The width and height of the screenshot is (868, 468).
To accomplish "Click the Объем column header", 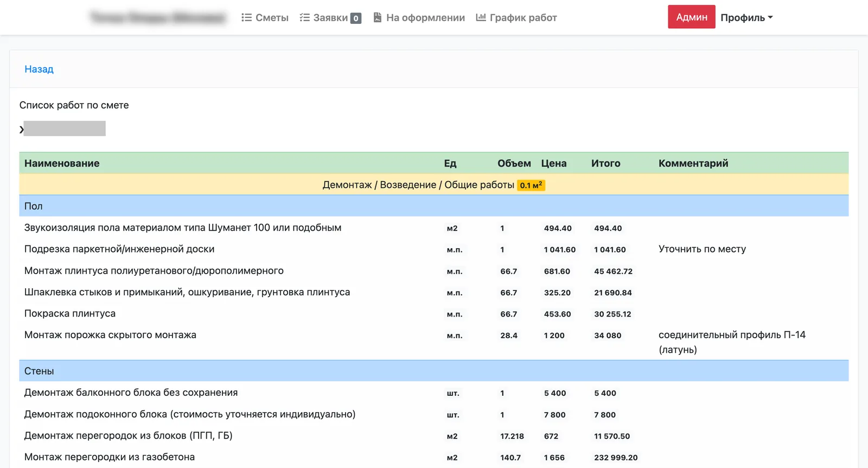I will pyautogui.click(x=514, y=163).
